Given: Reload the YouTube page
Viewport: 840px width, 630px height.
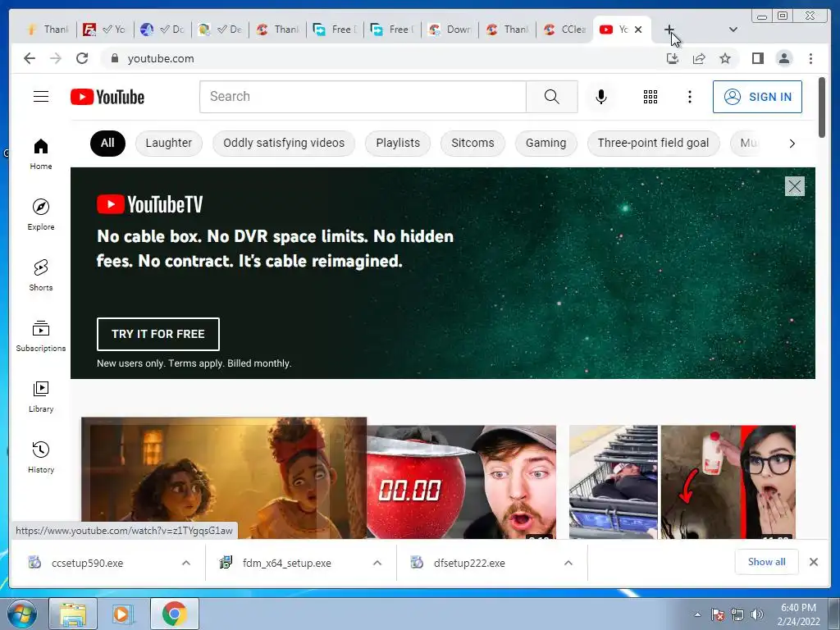Looking at the screenshot, I should pyautogui.click(x=82, y=58).
